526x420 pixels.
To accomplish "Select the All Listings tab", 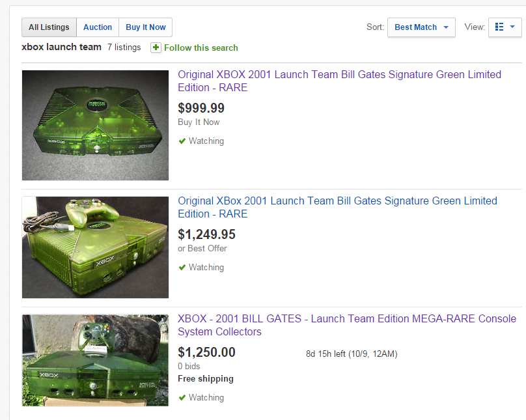I will 49,27.
